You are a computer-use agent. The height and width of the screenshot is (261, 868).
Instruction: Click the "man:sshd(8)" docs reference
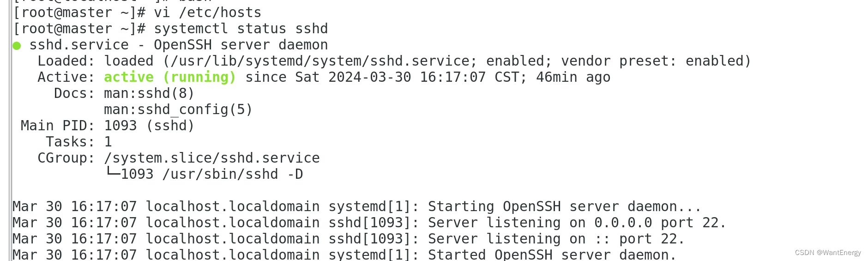click(149, 93)
